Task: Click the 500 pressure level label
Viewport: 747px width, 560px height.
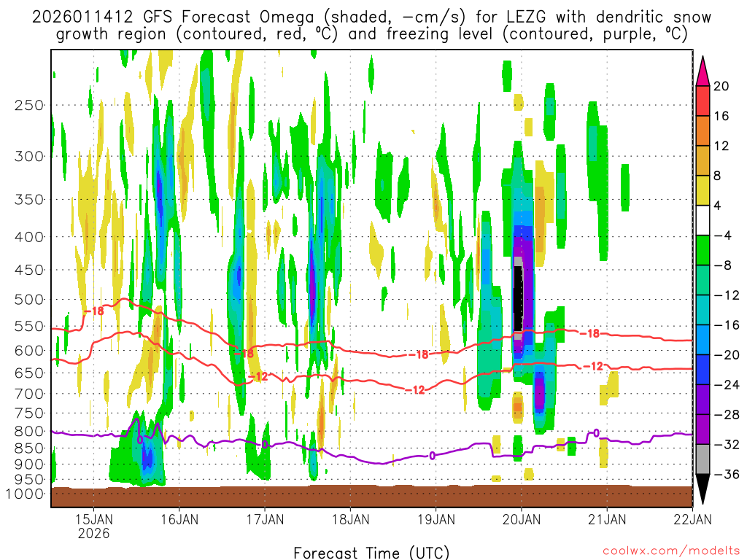Action: tap(29, 300)
